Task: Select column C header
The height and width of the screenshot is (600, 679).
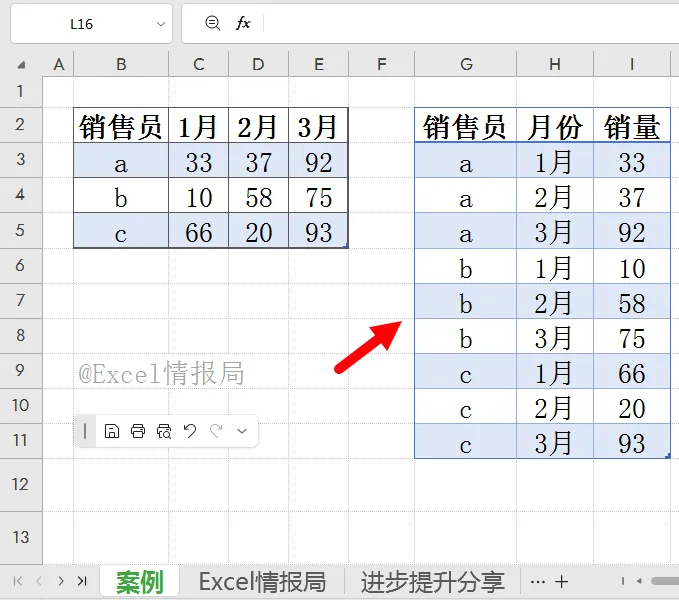Action: [x=199, y=65]
